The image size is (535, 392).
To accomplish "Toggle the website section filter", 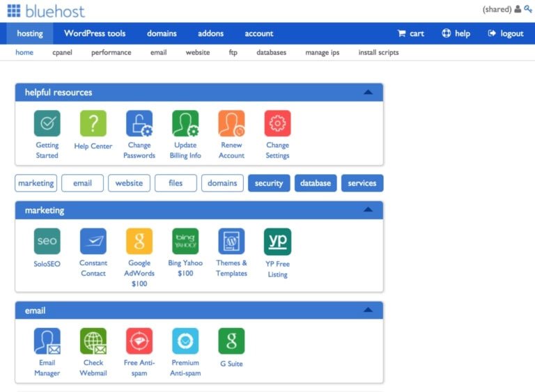I will click(129, 183).
